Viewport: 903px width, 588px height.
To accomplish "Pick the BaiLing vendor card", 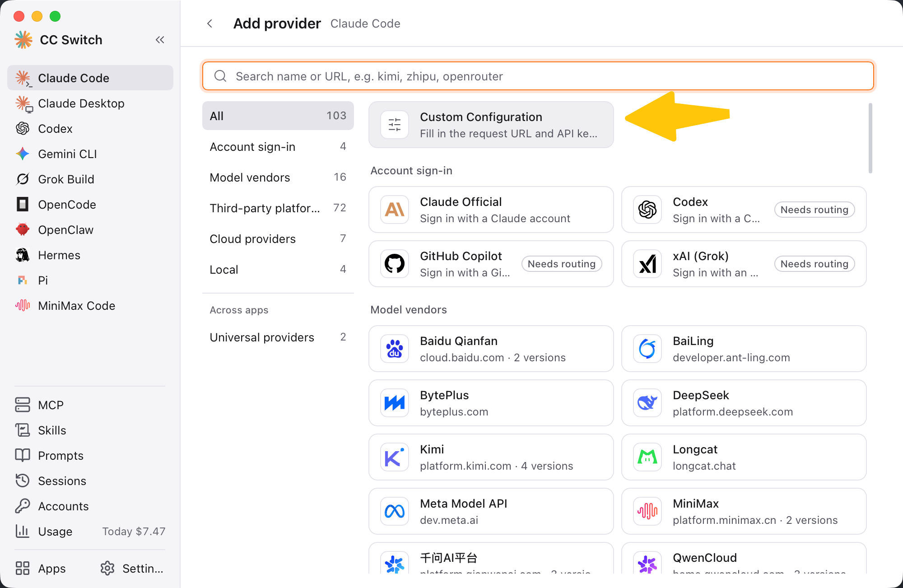I will [744, 349].
